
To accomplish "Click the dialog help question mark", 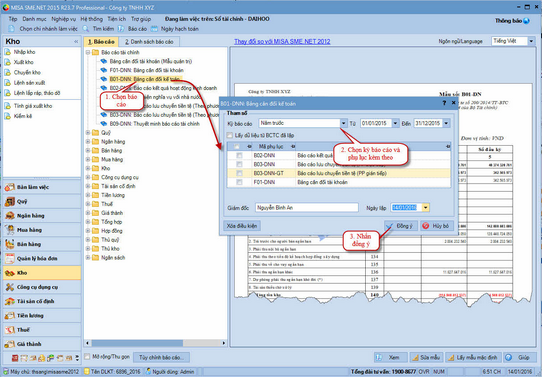I will (x=444, y=103).
